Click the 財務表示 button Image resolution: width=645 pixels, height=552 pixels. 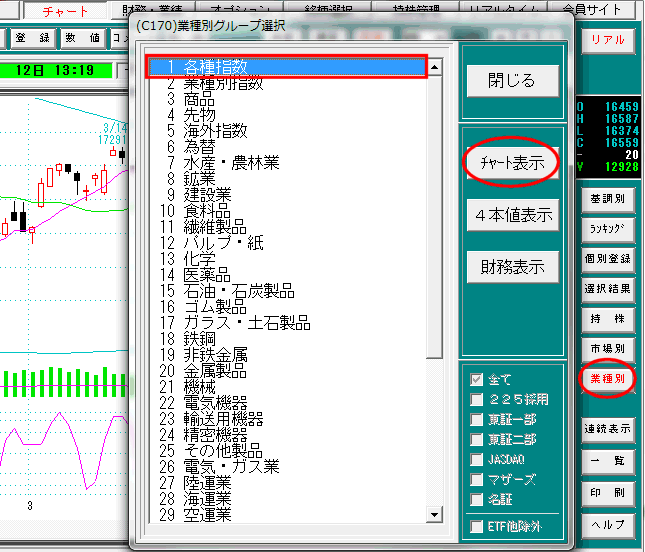point(513,267)
